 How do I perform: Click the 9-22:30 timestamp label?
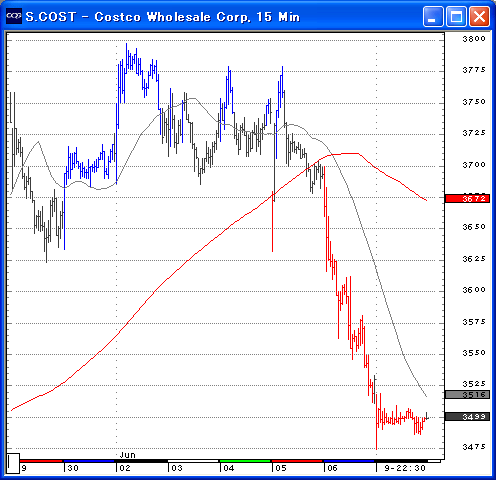[405, 468]
